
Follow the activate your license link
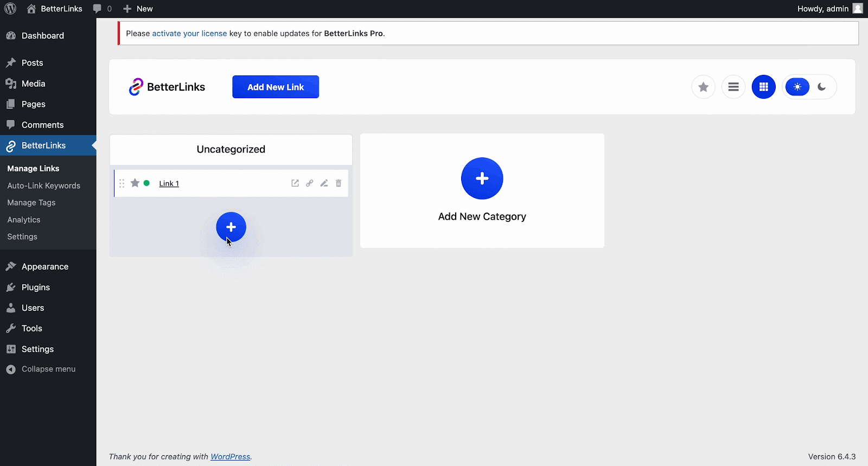point(189,34)
